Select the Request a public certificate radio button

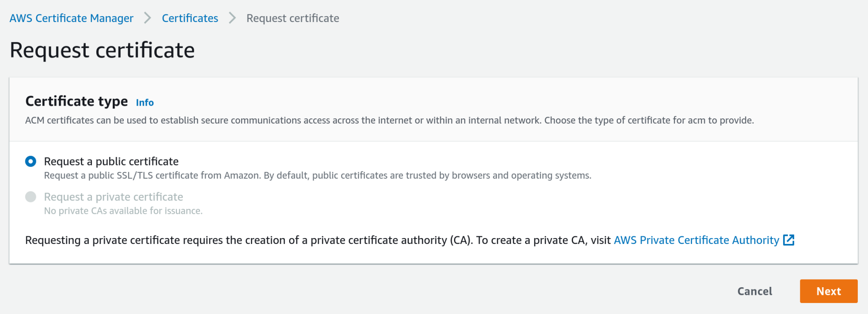pyautogui.click(x=30, y=161)
